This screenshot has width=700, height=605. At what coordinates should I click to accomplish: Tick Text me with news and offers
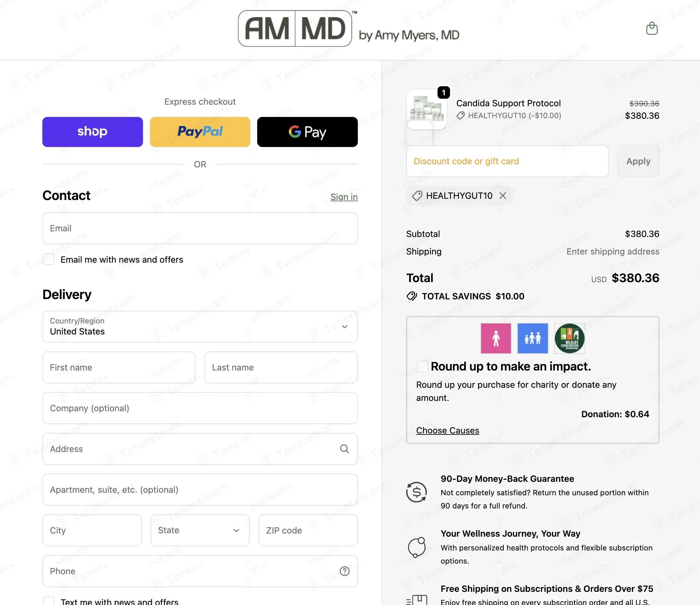[x=49, y=601]
